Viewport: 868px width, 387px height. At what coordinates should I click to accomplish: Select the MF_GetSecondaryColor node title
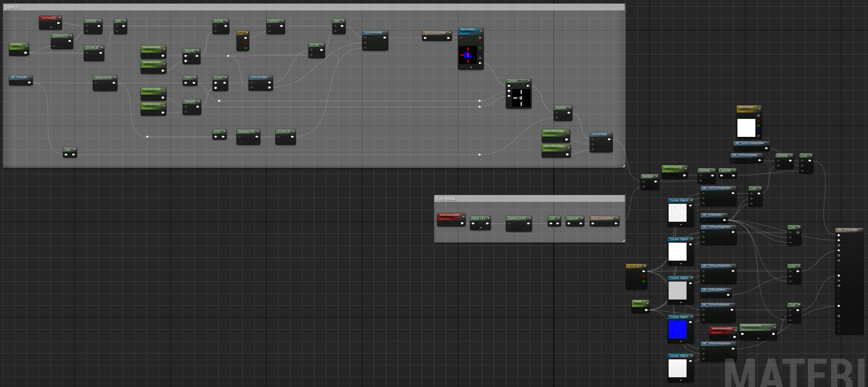tap(750, 143)
